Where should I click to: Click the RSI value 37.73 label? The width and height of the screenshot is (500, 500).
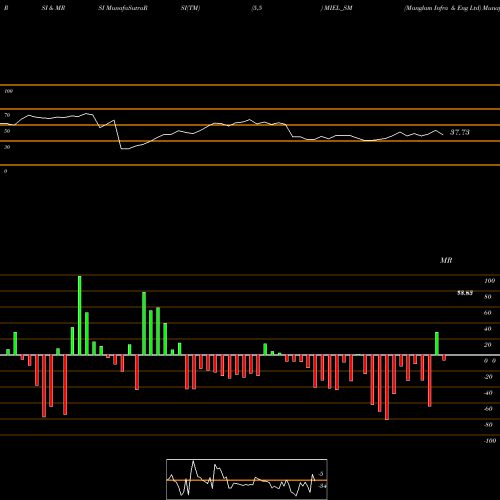(x=460, y=132)
